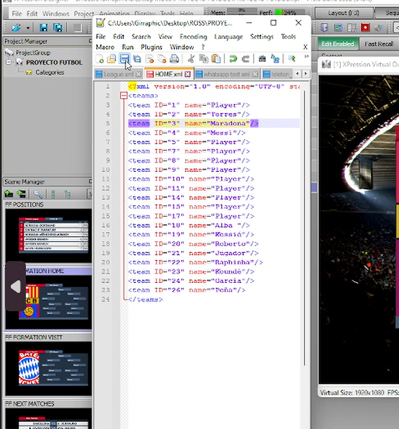Open the Macro menu
The image size is (399, 429).
(105, 47)
